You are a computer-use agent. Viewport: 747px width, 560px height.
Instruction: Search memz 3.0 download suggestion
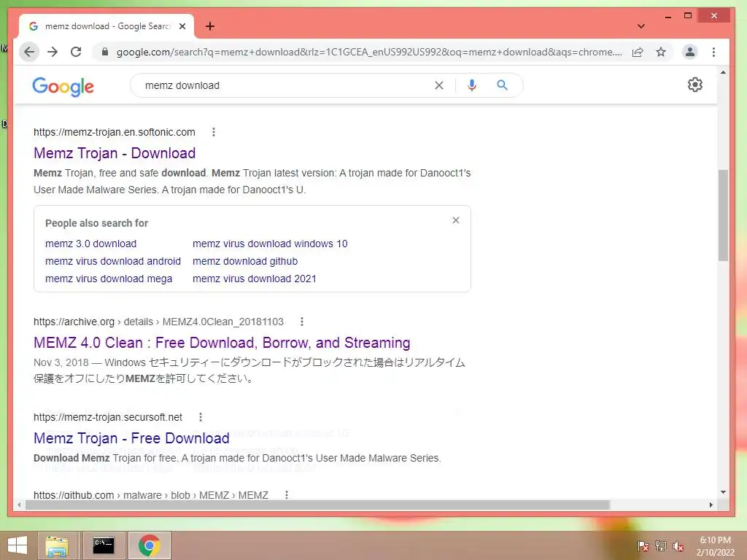pyautogui.click(x=91, y=244)
